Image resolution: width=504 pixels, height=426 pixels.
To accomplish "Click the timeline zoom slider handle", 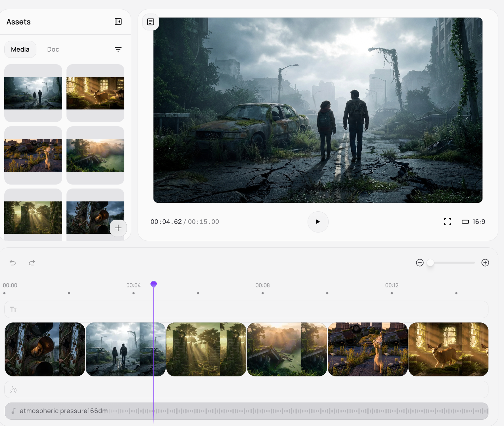I will click(430, 263).
